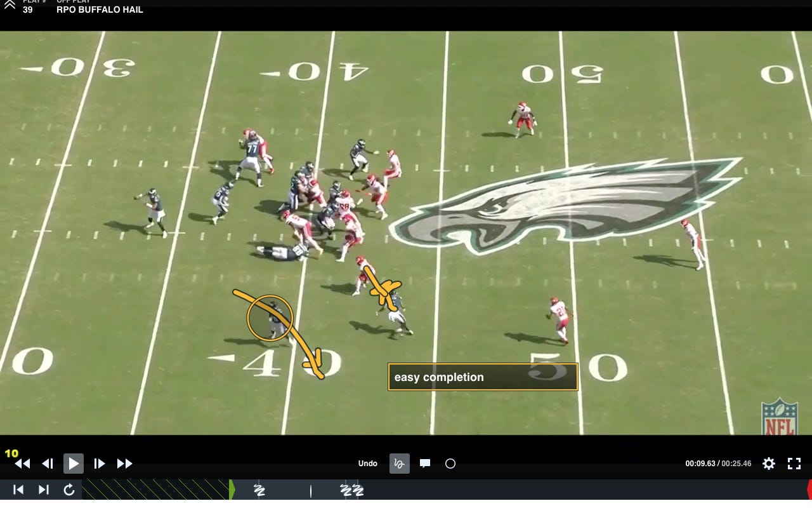The height and width of the screenshot is (508, 812).
Task: Jump to the first squiggle drawing marker
Action: coord(259,490)
